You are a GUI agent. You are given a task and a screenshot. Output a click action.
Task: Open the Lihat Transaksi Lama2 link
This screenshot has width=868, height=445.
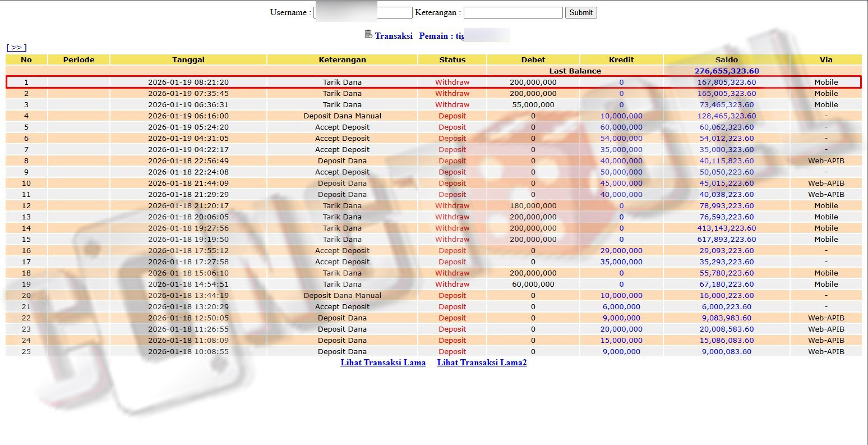tap(482, 363)
